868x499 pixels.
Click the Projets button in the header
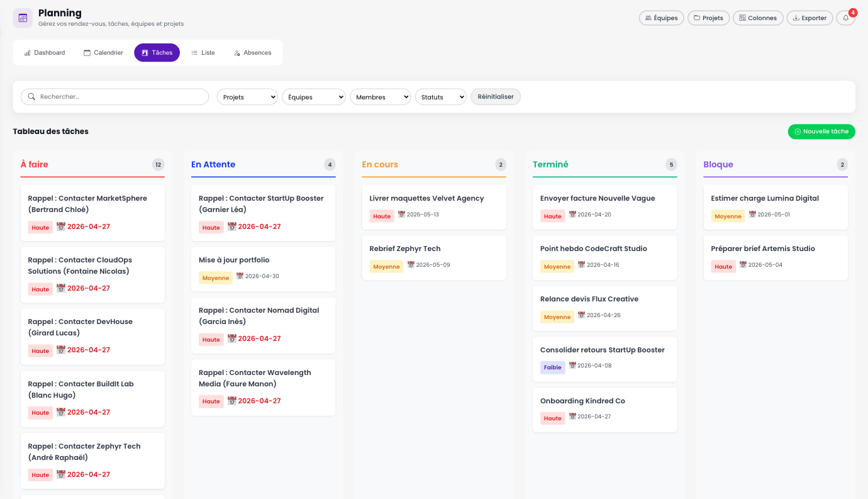coord(708,18)
